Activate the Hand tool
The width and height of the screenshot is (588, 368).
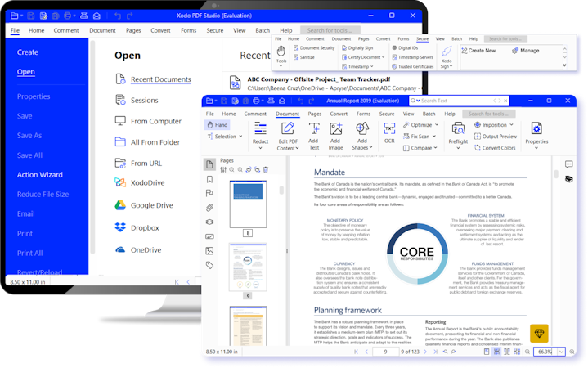(218, 125)
